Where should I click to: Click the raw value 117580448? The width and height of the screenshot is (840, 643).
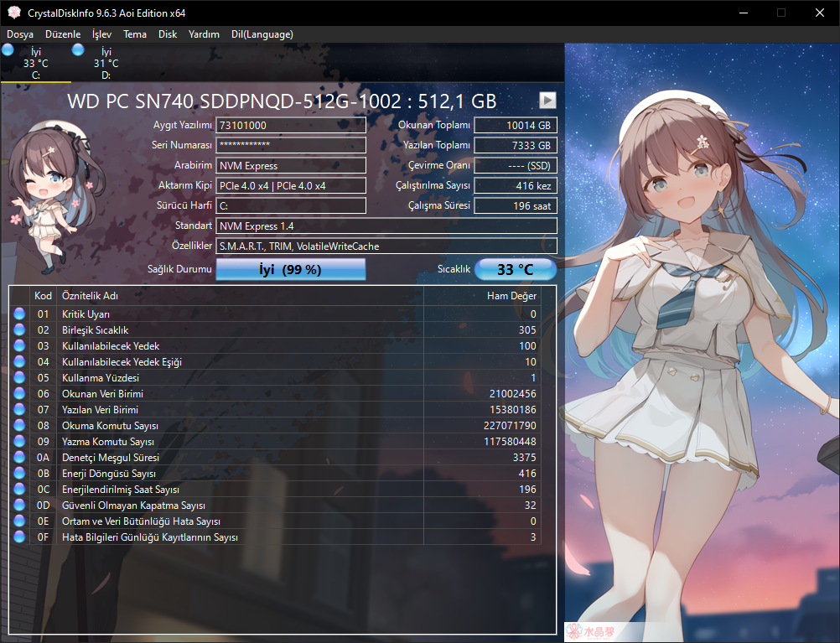pos(510,442)
